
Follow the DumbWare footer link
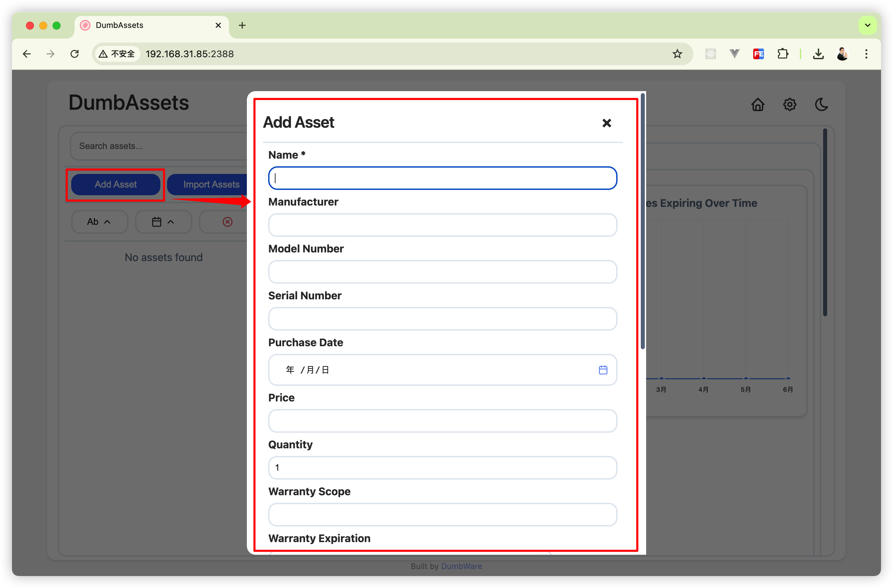(461, 566)
